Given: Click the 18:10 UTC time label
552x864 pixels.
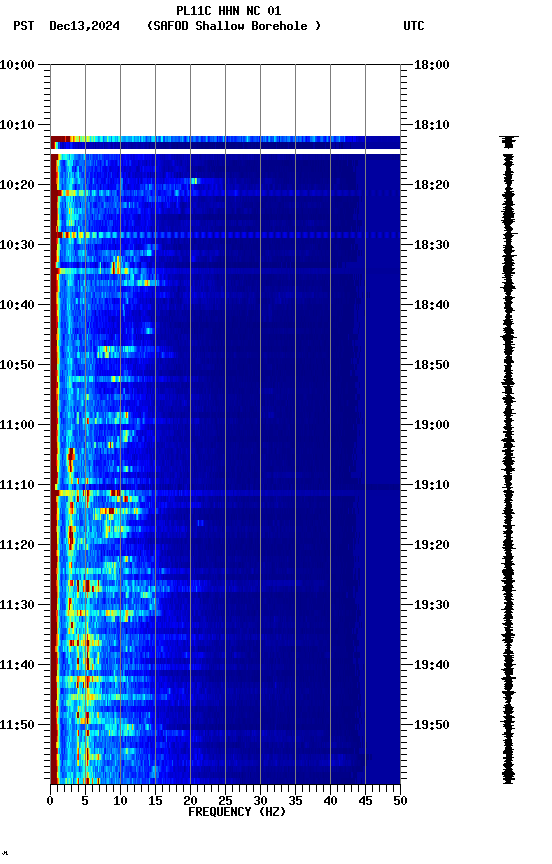Looking at the screenshot, I should tap(432, 125).
